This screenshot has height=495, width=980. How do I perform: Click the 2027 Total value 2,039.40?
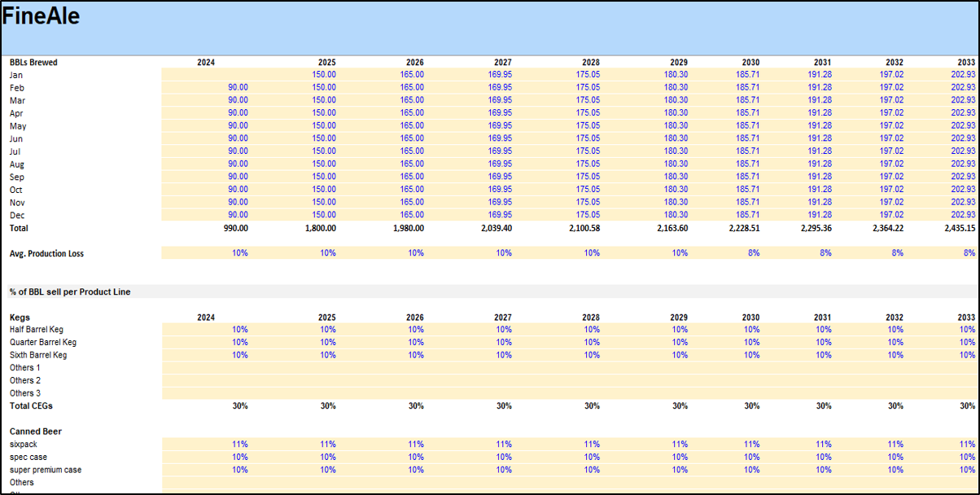[x=492, y=228]
